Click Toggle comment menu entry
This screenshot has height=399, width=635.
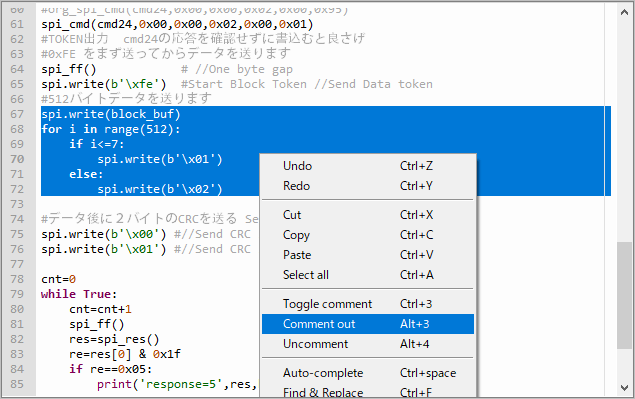(x=368, y=304)
